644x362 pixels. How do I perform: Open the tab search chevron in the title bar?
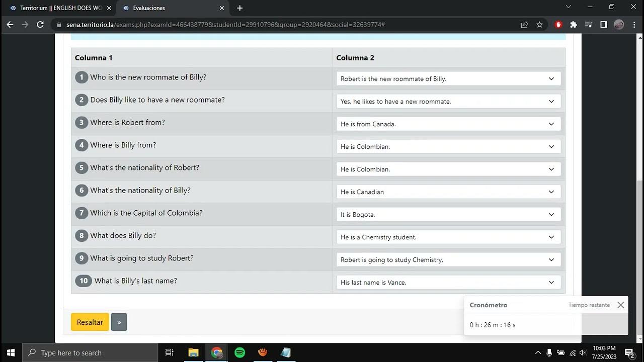pos(569,7)
